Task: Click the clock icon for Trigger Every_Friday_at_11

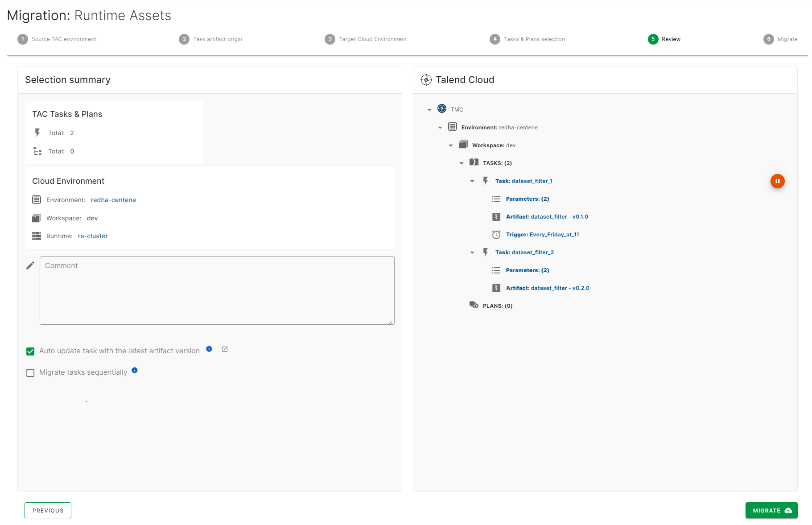Action: [x=496, y=234]
